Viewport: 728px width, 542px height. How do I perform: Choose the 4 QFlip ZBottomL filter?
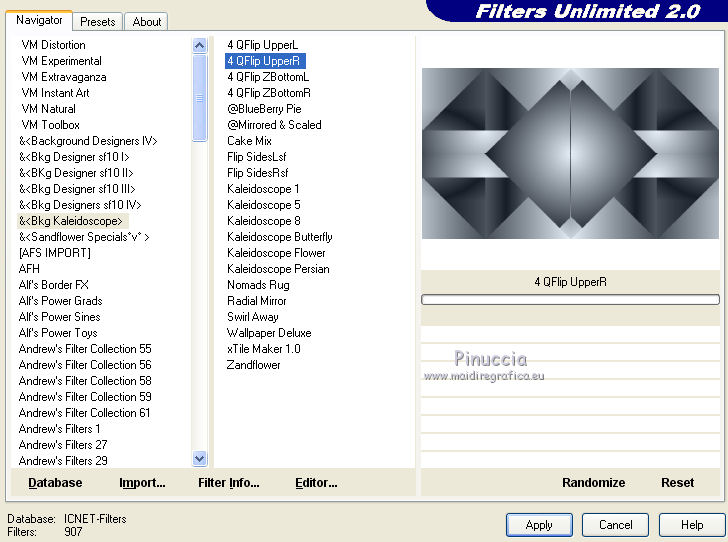[x=268, y=77]
